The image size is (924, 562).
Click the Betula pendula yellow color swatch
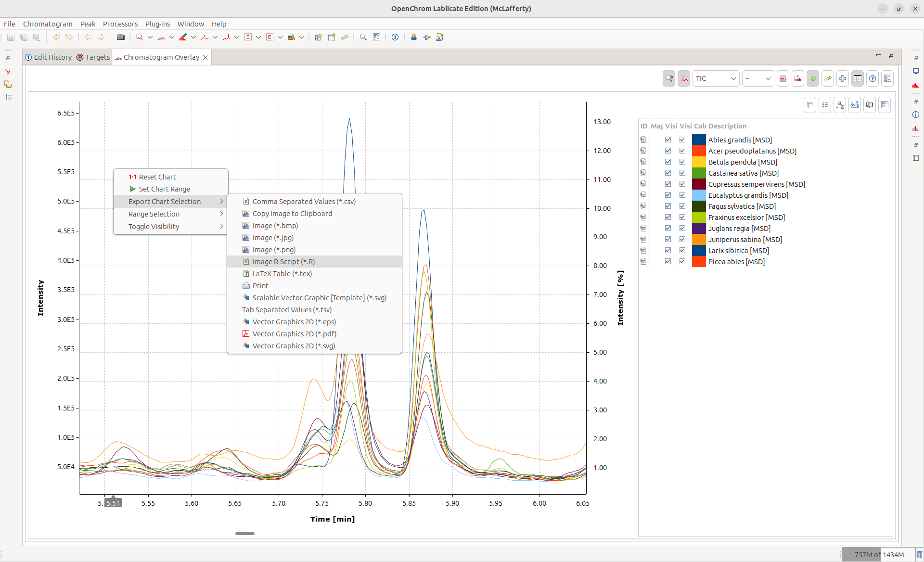click(699, 162)
